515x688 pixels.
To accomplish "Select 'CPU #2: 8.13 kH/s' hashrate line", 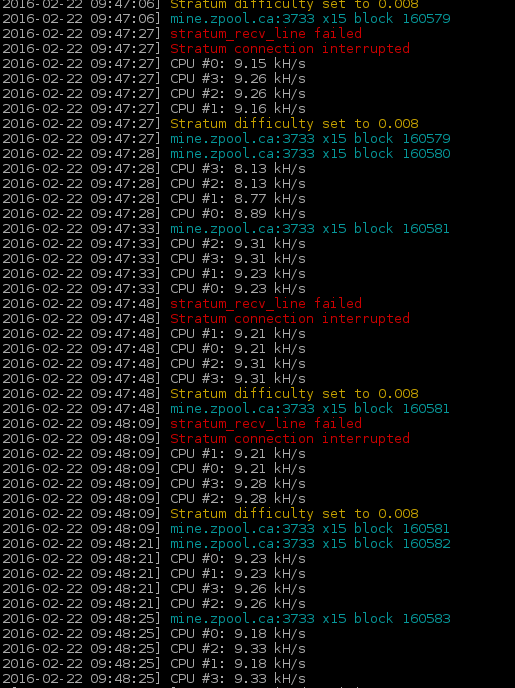I will [238, 184].
